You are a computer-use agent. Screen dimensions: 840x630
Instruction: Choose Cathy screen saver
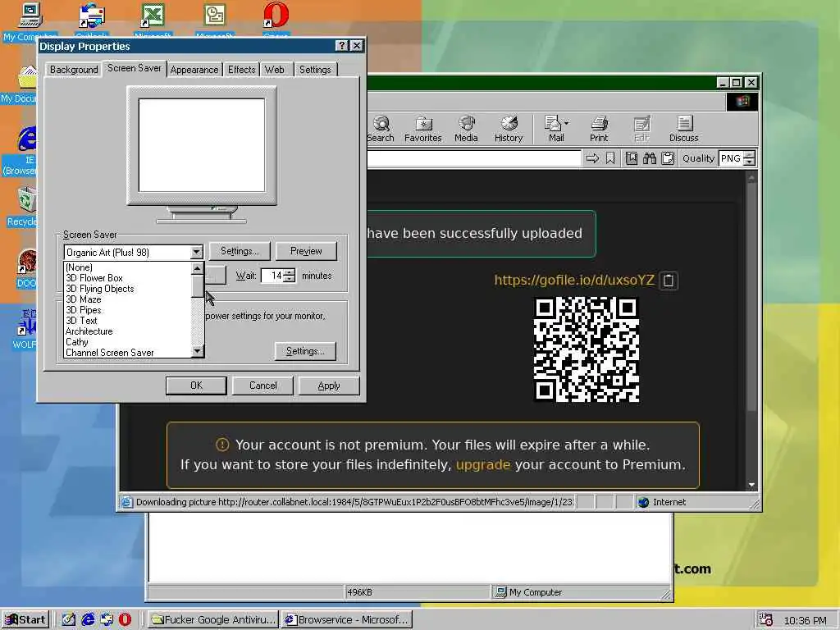coord(127,342)
